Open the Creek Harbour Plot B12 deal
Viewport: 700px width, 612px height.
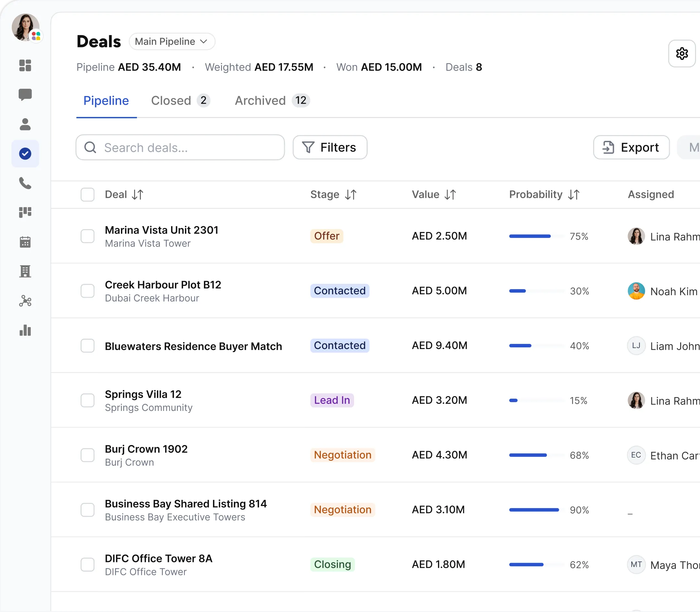163,285
